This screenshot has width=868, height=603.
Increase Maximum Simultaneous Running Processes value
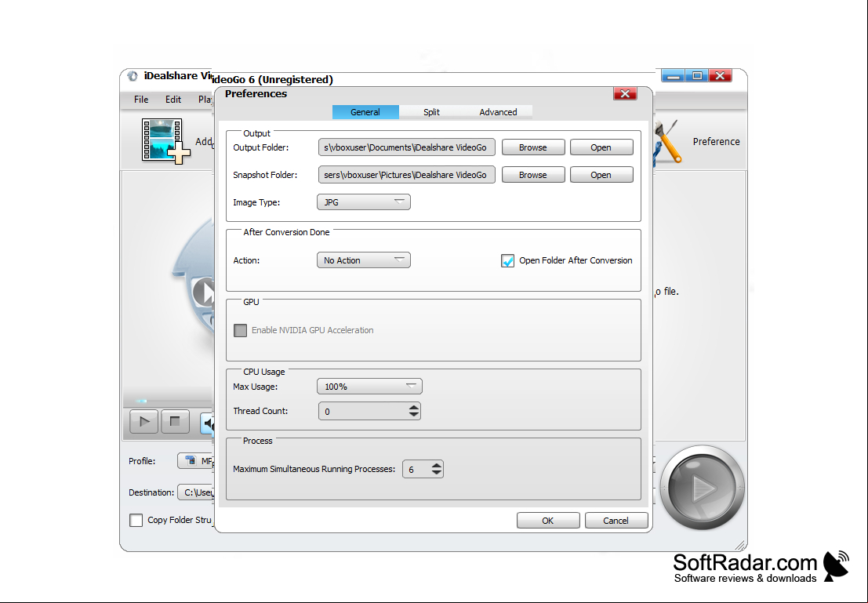[437, 465]
